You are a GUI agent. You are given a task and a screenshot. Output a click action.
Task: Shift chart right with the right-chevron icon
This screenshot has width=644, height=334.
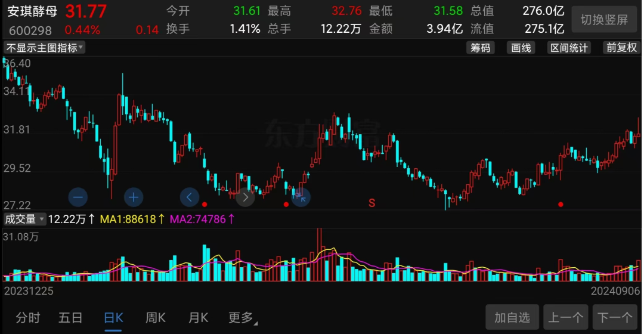coord(245,197)
